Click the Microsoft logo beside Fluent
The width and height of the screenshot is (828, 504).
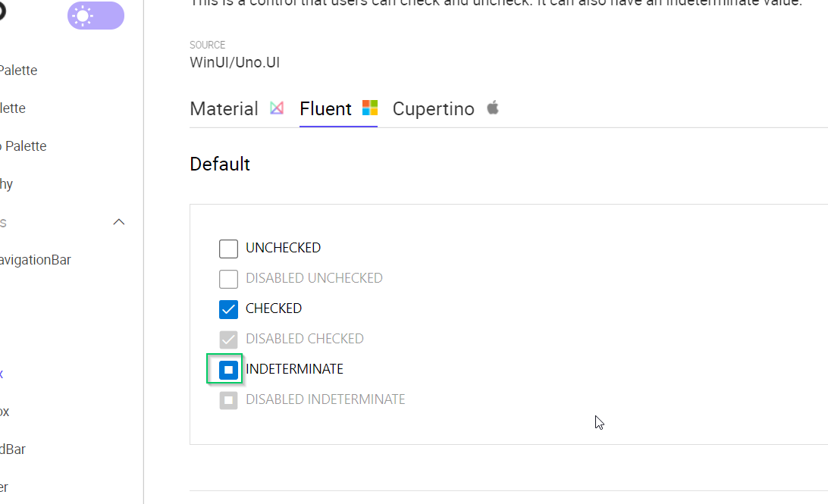pyautogui.click(x=369, y=108)
